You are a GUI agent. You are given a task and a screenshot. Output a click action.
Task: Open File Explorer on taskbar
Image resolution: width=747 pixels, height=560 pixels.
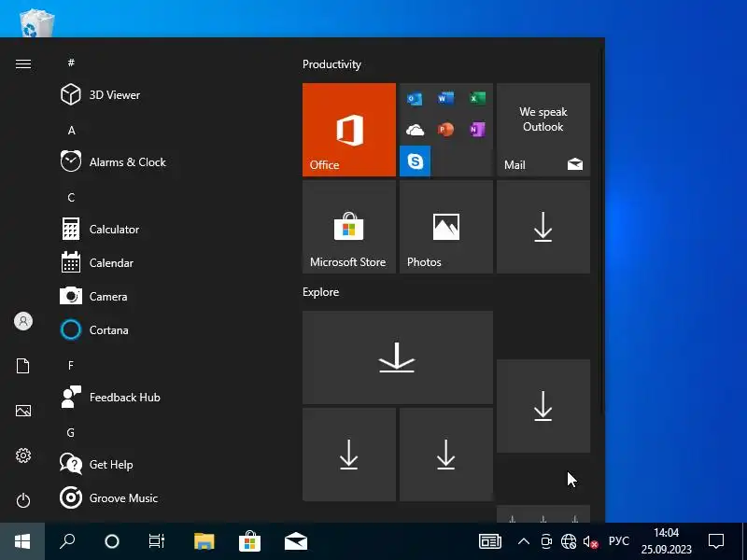coord(204,541)
